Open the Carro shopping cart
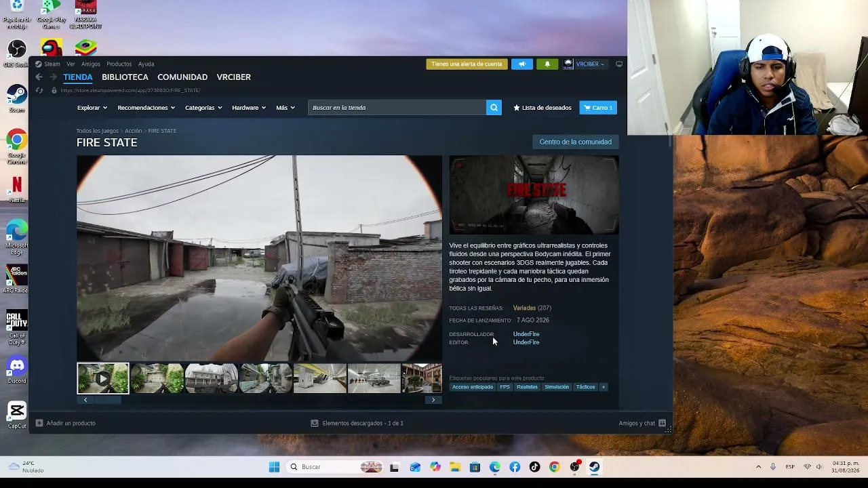The width and height of the screenshot is (868, 488). [x=598, y=108]
